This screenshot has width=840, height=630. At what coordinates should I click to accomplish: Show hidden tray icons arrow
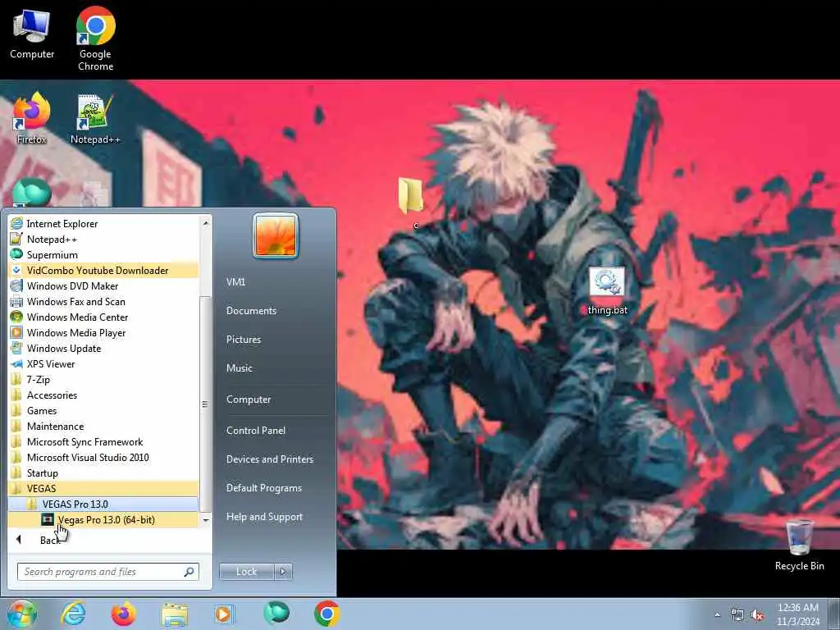717,615
